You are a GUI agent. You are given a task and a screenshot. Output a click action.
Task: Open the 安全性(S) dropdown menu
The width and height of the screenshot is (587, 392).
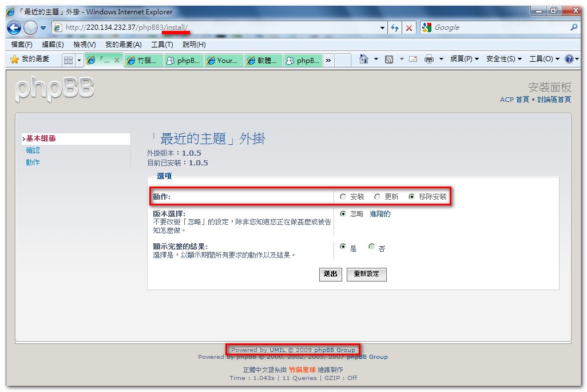click(x=504, y=60)
